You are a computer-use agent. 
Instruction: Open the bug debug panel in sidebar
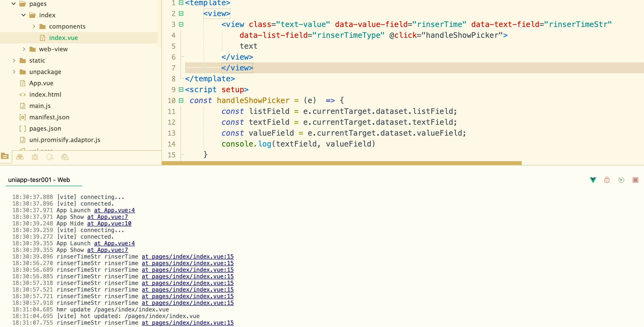[35, 157]
